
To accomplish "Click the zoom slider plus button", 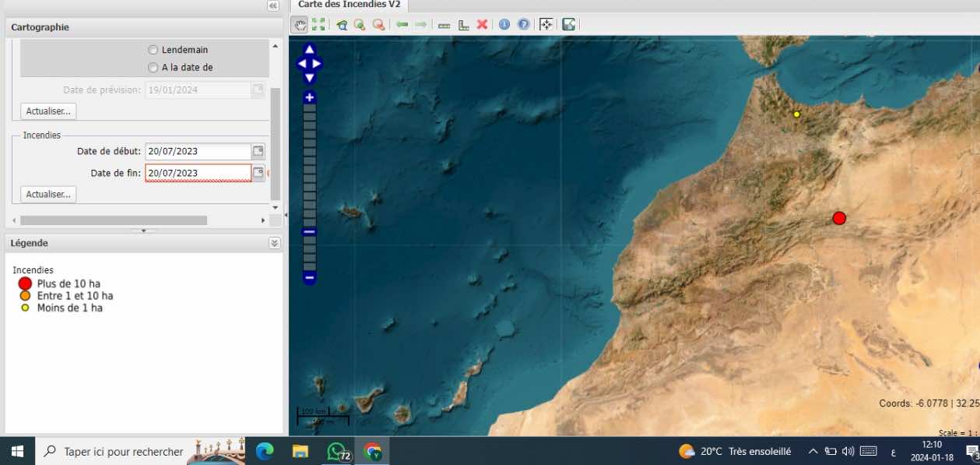I will (x=310, y=97).
